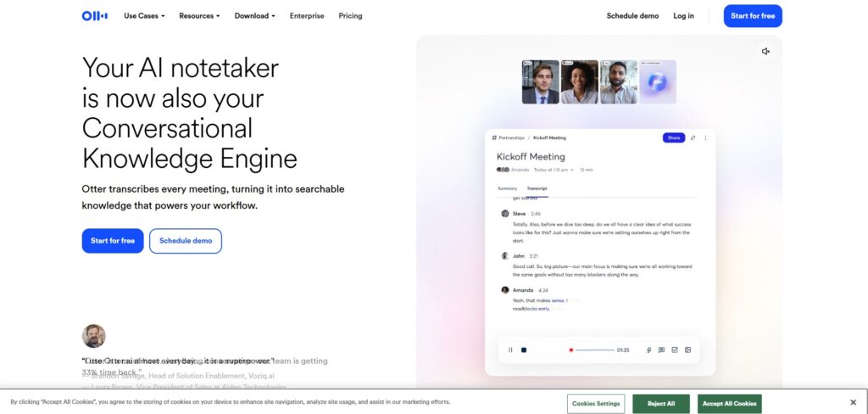Reject all cookies

(661, 404)
